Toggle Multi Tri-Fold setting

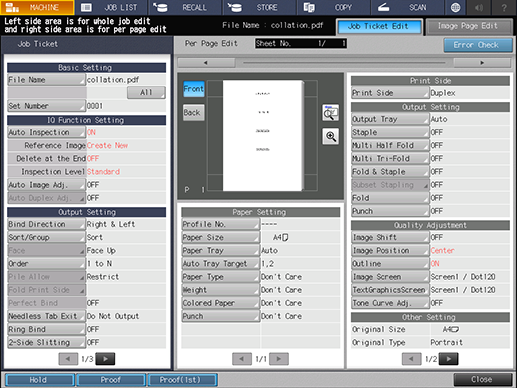pos(390,159)
